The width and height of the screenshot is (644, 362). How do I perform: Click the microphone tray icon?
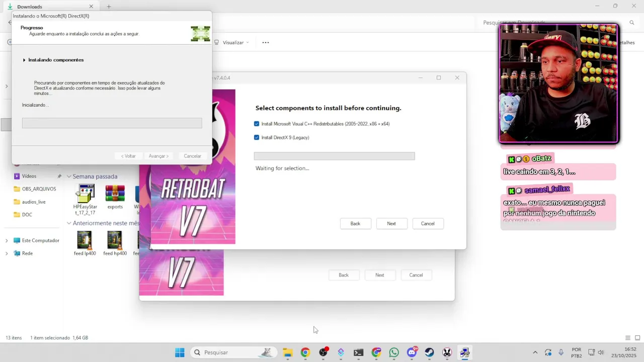click(561, 352)
